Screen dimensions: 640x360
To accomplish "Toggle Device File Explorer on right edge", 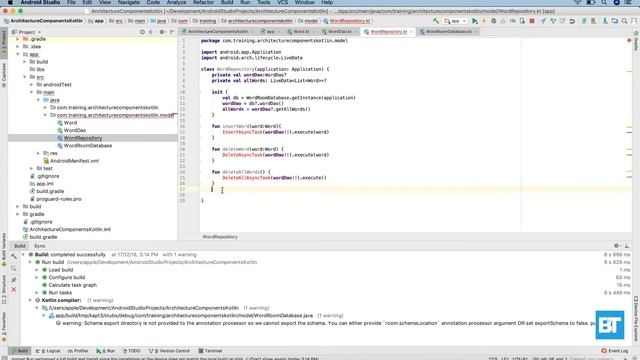I will click(x=636, y=318).
